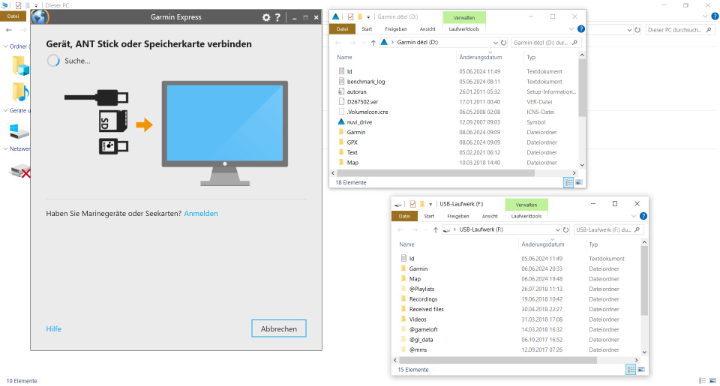Collapse the Netzwerk tree section

click(x=5, y=149)
